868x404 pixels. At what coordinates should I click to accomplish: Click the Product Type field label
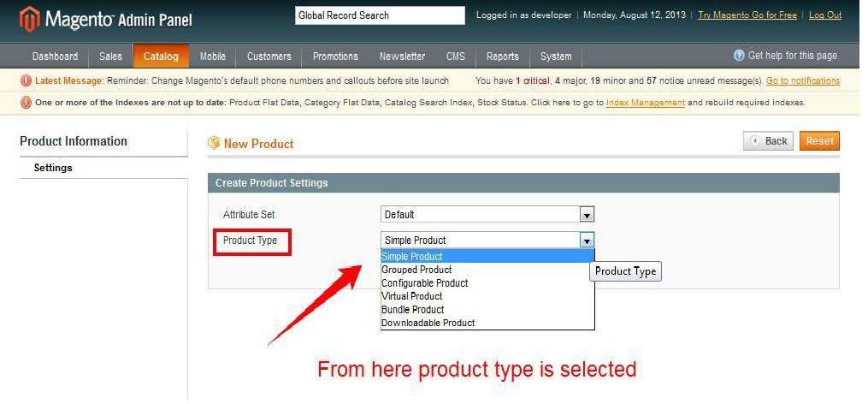[250, 241]
